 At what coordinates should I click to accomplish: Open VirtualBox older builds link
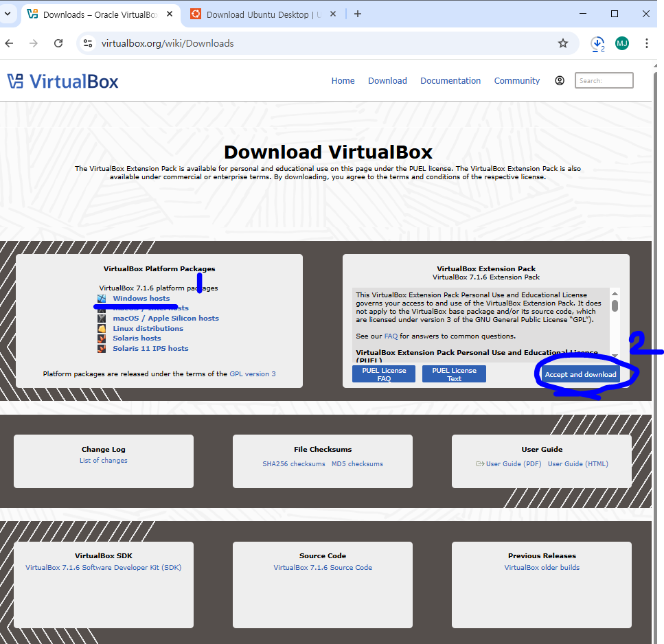click(x=542, y=567)
